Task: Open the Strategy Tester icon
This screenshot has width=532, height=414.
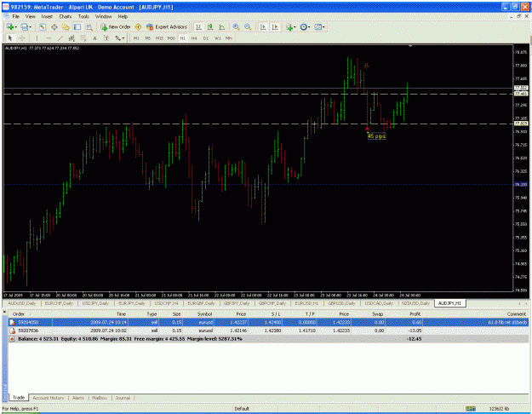Action: point(89,26)
